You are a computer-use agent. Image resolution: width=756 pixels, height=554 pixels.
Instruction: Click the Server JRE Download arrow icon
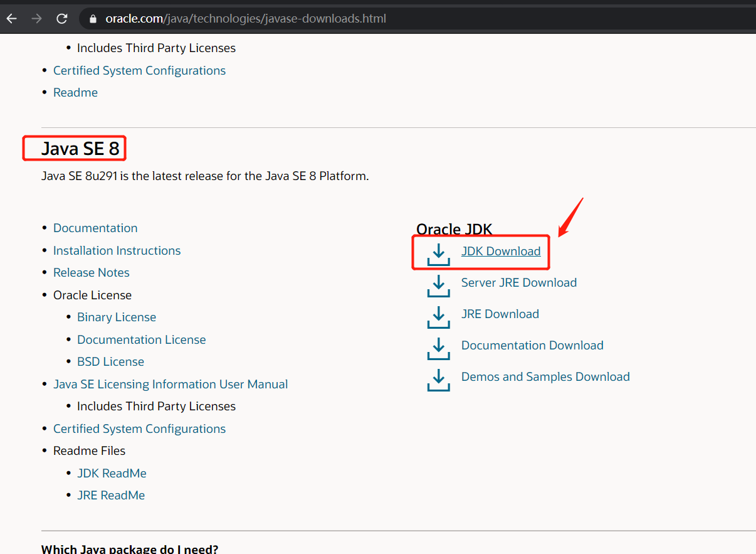pos(439,286)
